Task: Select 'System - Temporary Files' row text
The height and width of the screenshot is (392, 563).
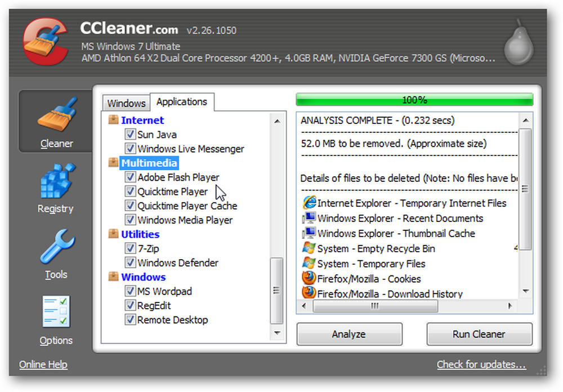Action: [x=371, y=264]
